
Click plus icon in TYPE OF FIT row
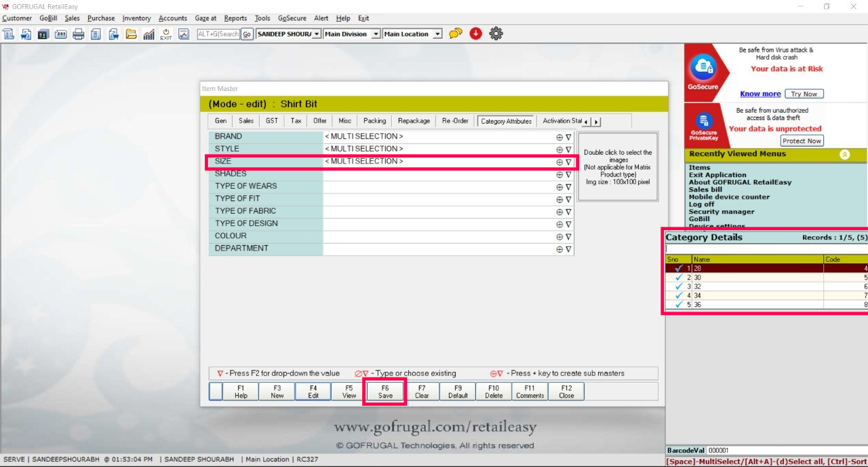(559, 199)
